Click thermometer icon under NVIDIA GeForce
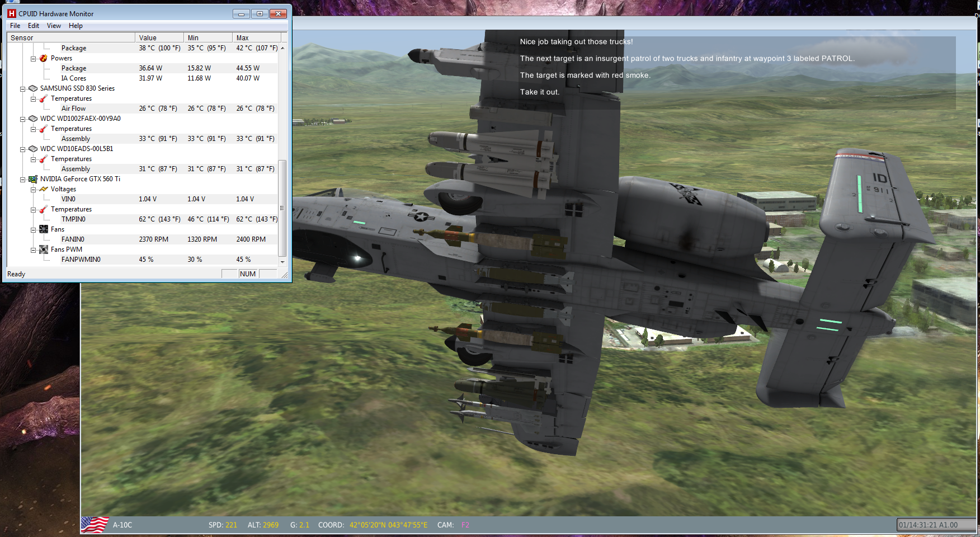980x537 pixels. [x=44, y=209]
